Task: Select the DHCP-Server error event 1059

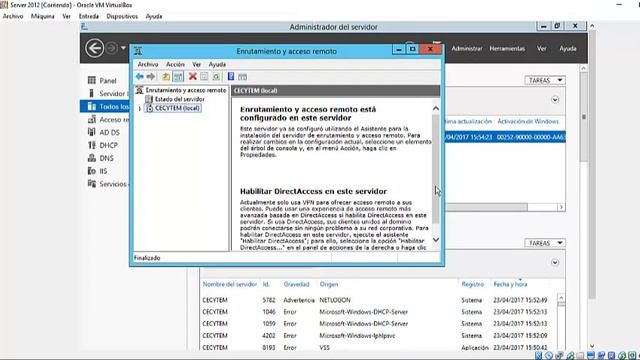Action: [x=378, y=324]
